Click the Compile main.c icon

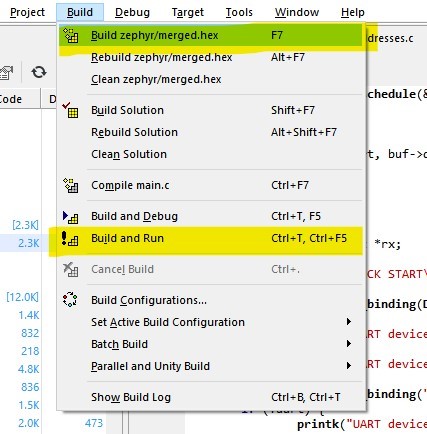point(71,185)
